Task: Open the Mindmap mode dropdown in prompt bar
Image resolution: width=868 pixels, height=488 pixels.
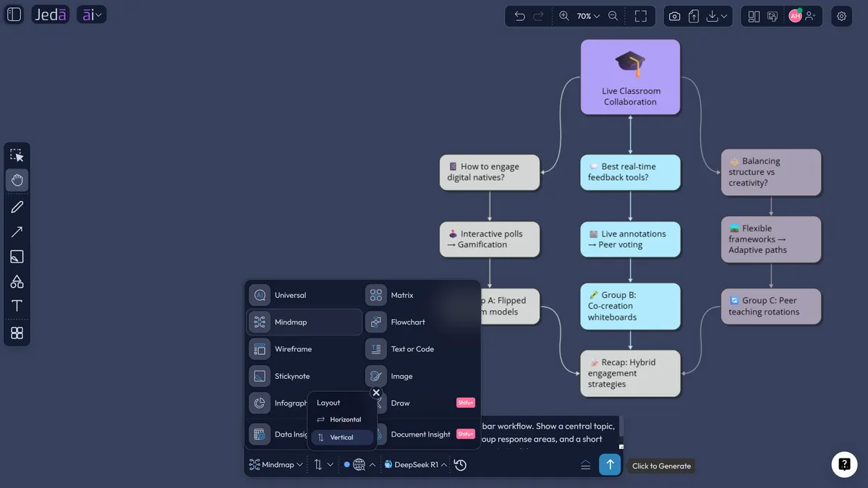Action: click(x=276, y=465)
